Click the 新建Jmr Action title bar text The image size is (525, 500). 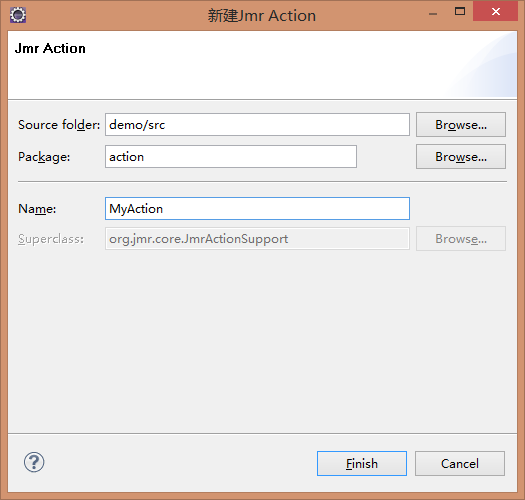pos(262,16)
